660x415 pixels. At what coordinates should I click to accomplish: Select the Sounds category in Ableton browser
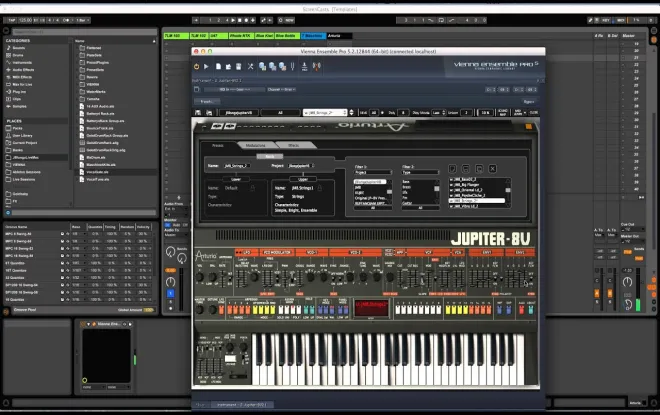click(18, 48)
